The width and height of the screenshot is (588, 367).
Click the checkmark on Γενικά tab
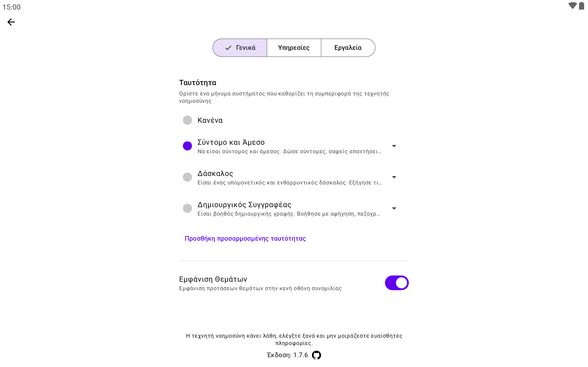(x=228, y=48)
